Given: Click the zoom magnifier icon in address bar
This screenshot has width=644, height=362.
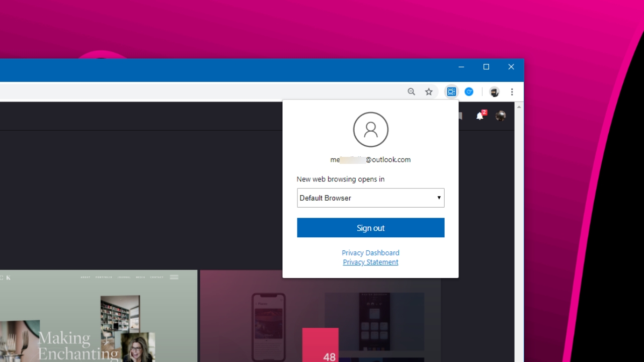Looking at the screenshot, I should click(412, 92).
